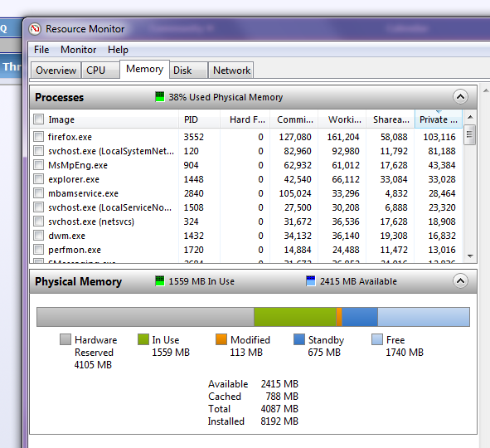Click process list scrollbar up arrow
The height and width of the screenshot is (448, 490).
click(470, 117)
